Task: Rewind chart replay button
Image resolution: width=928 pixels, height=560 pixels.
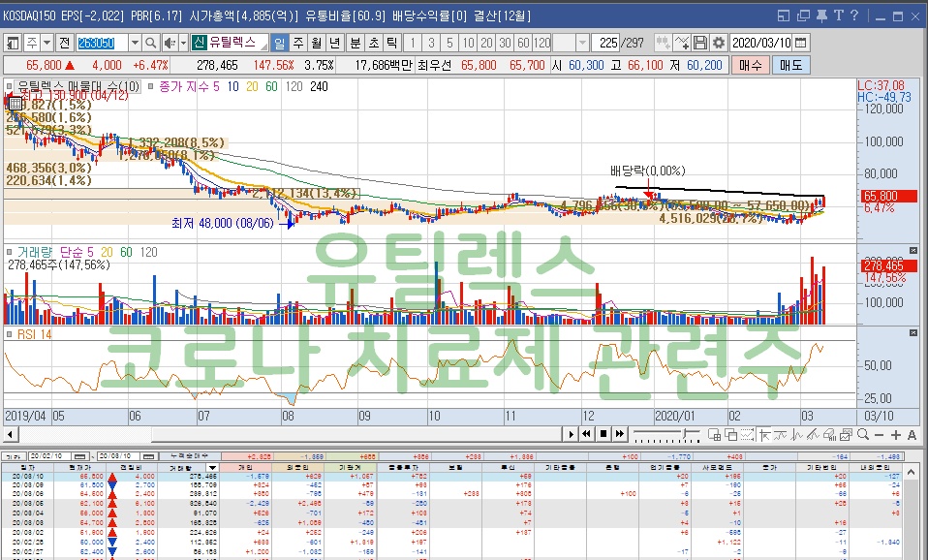Action: [x=586, y=434]
